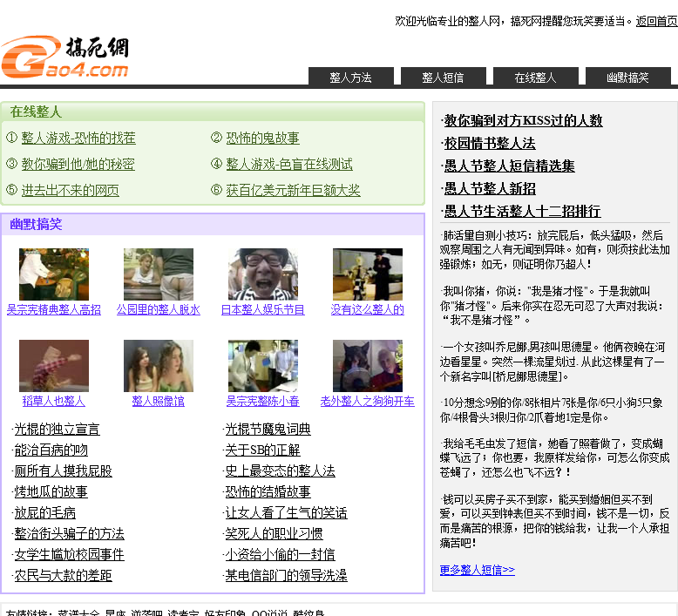Viewport: 678px width, 616px height.
Task: Open 教你骗到对方KISS过的人数 link
Action: [523, 120]
